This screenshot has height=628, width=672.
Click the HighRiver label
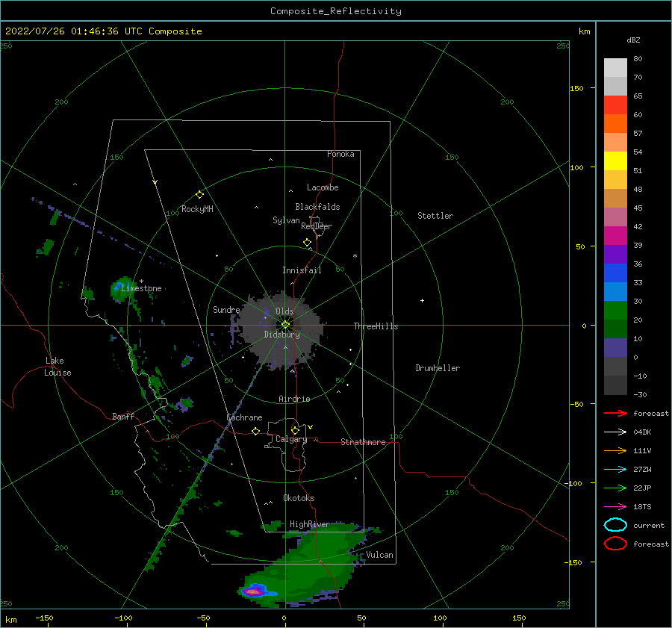coord(309,524)
